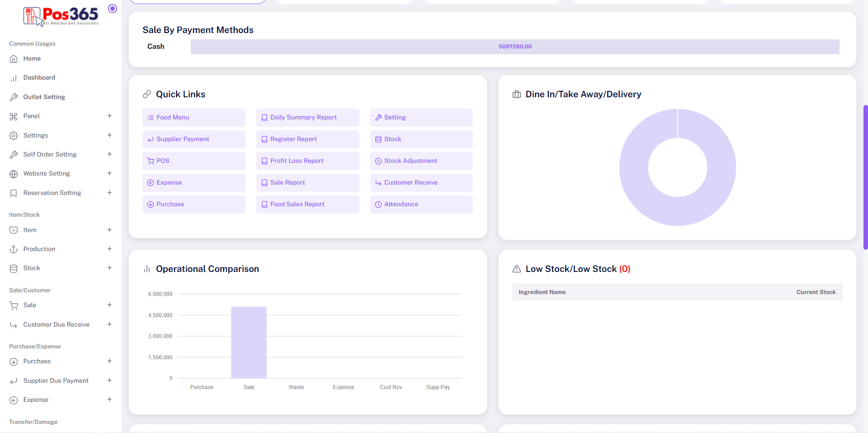Expand the Settings submenu
The height and width of the screenshot is (433, 868).
(109, 135)
